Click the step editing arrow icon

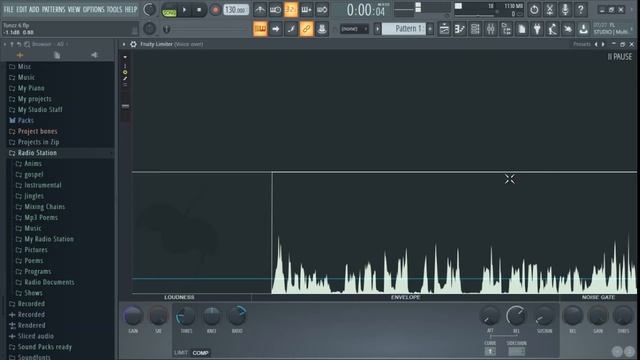tap(276, 29)
